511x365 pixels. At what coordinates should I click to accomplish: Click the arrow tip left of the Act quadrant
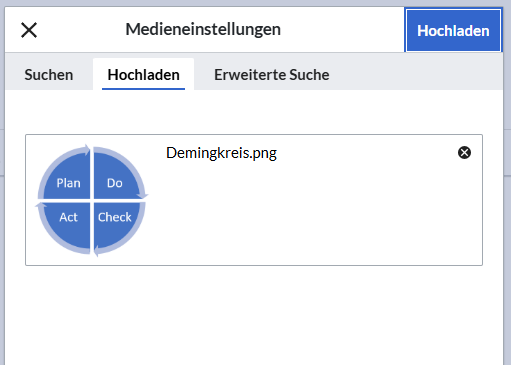[40, 204]
